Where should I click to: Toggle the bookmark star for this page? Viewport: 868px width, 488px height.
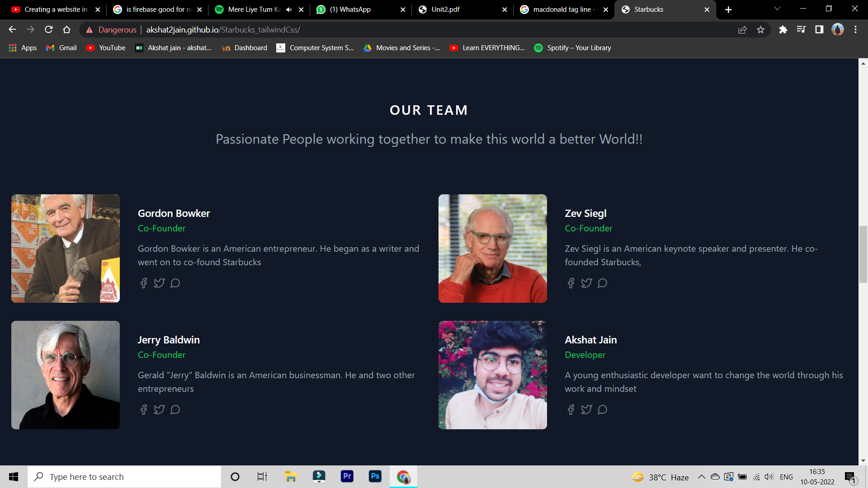pyautogui.click(x=761, y=30)
